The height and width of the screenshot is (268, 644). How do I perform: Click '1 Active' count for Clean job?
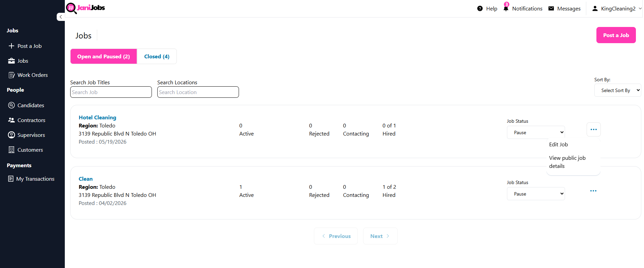[x=246, y=191]
